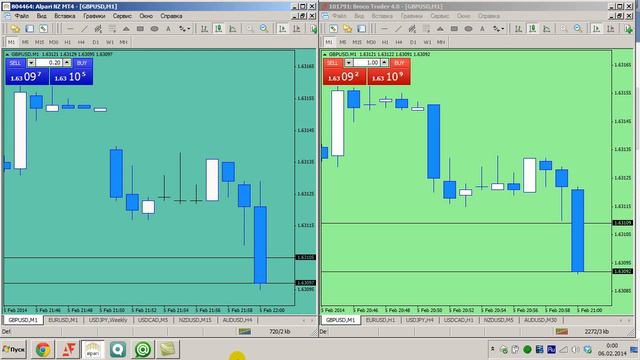Image resolution: width=640 pixels, height=360 pixels.
Task: Increase lot volume arrow in Broco trade panel
Action: (384, 63)
